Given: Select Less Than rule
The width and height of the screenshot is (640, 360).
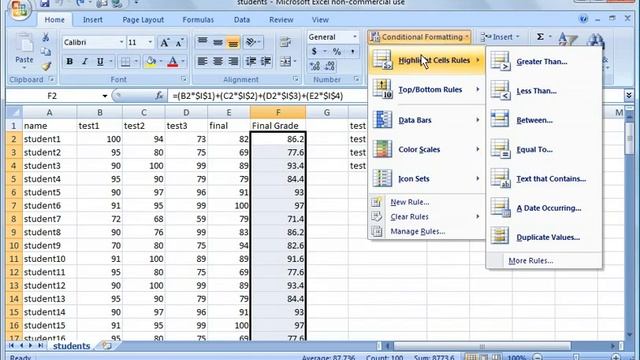Looking at the screenshot, I should (x=544, y=91).
